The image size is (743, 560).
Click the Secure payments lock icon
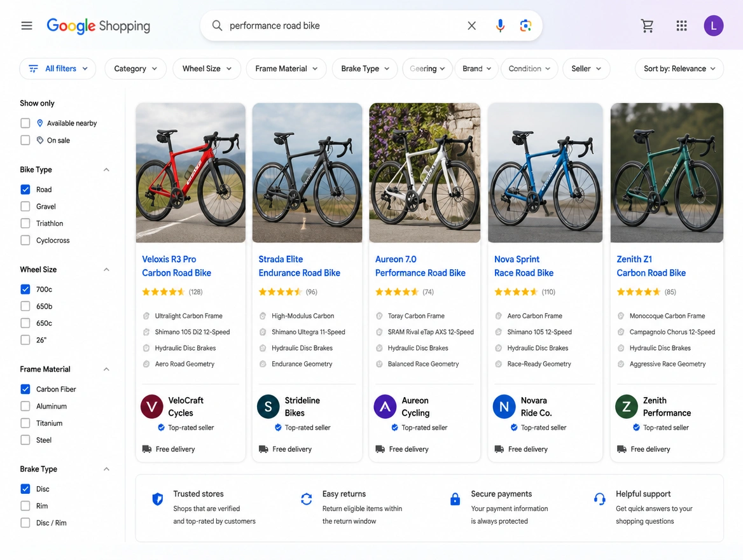pos(455,499)
